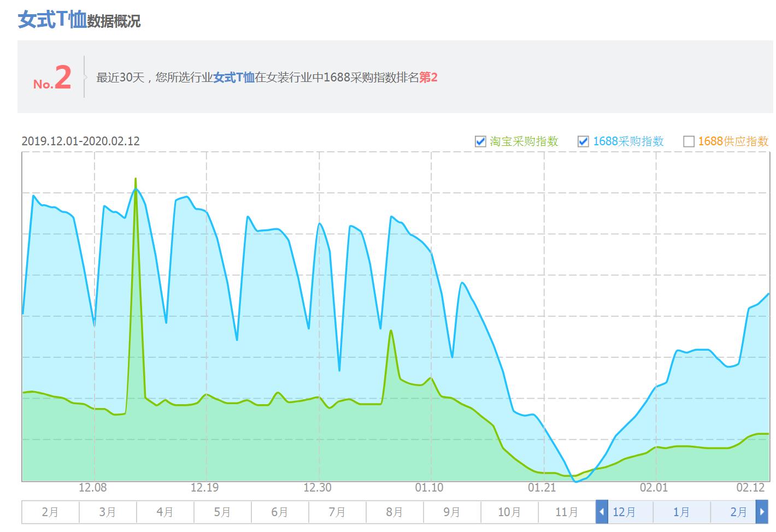Select 3月 on the month timeline

108,512
